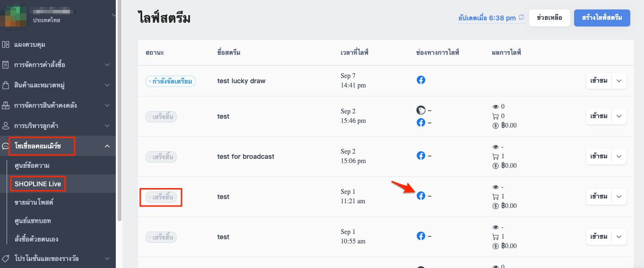Open the dropdown arrow next to test lucky draw's view button
Image resolution: width=644 pixels, height=268 pixels.
(619, 81)
